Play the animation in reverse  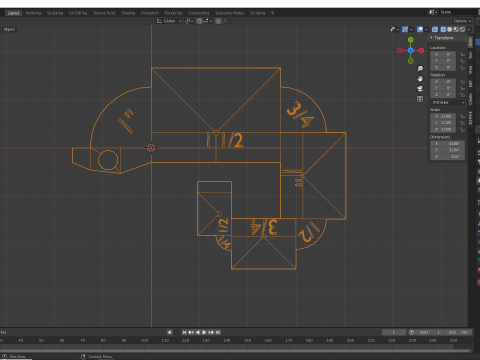point(198,332)
